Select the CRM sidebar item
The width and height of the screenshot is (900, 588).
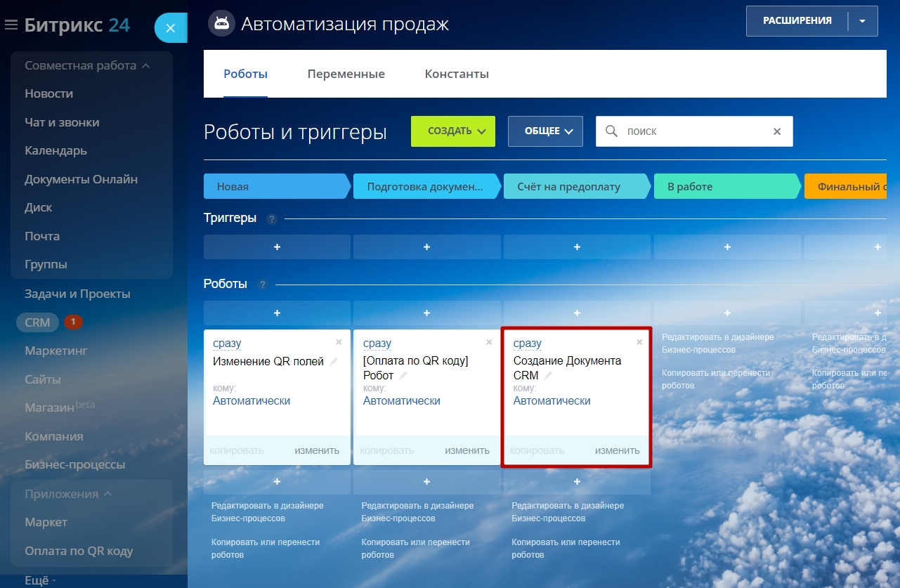pos(37,322)
